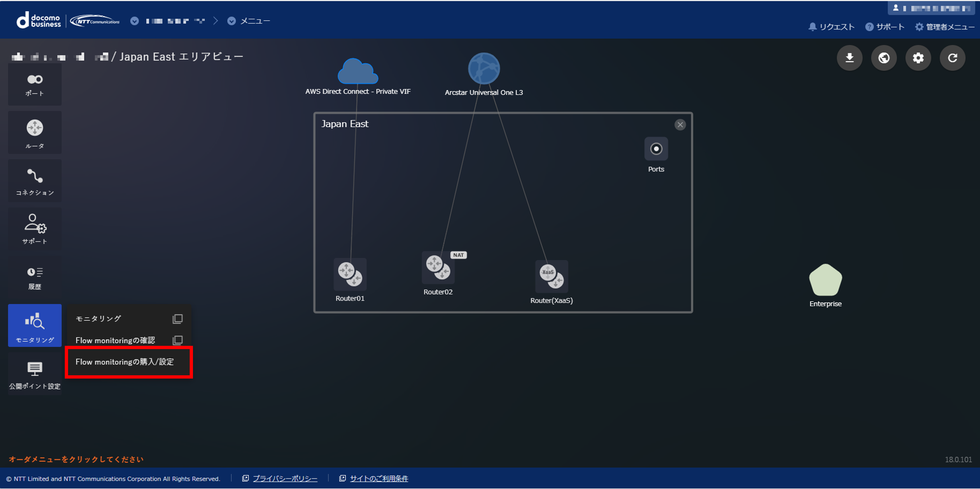
Task: Click the NTT copyright notice in the footer
Action: [x=113, y=479]
